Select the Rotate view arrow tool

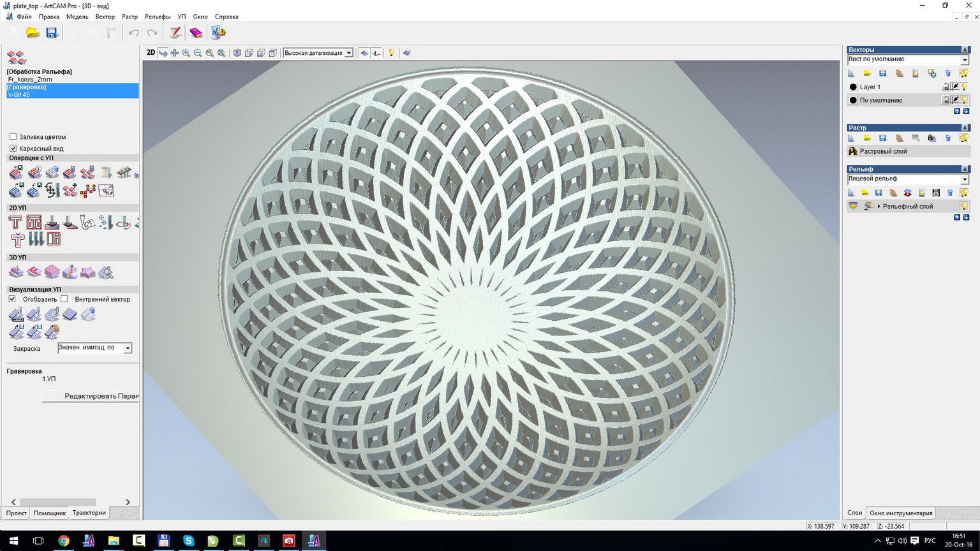tap(163, 53)
